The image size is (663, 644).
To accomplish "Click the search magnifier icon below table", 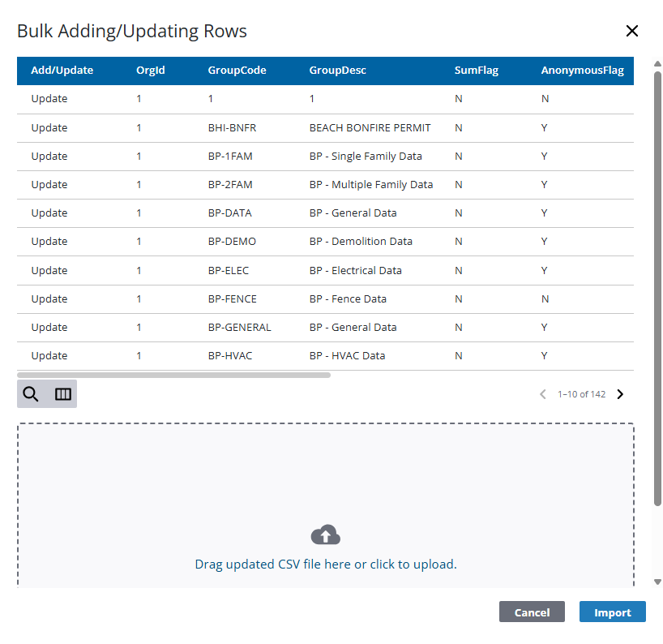I will (x=31, y=394).
